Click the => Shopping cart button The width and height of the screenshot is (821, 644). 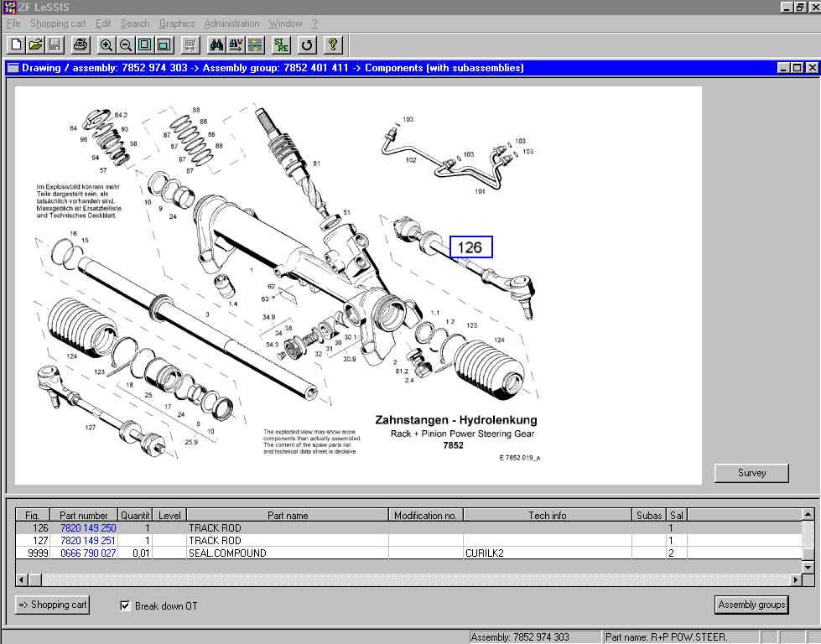[x=52, y=605]
